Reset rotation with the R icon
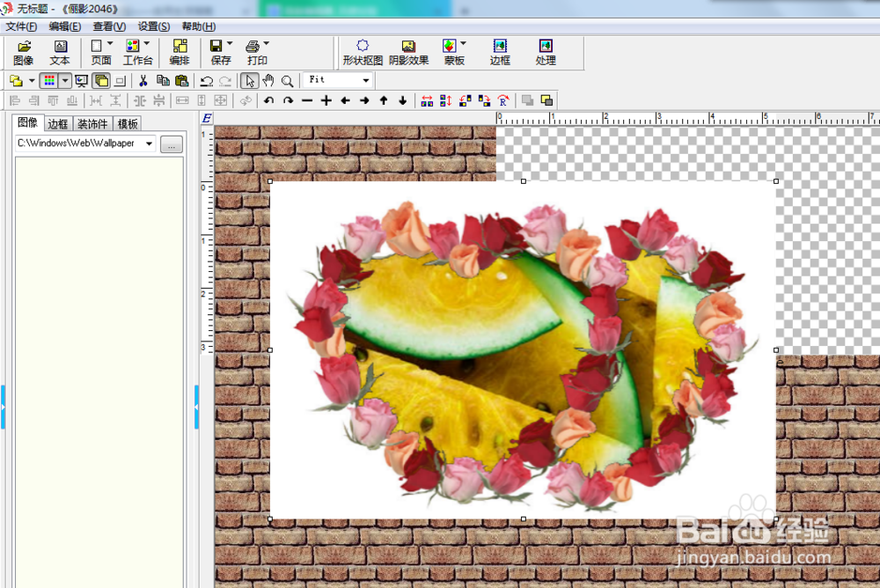880x588 pixels. (503, 100)
